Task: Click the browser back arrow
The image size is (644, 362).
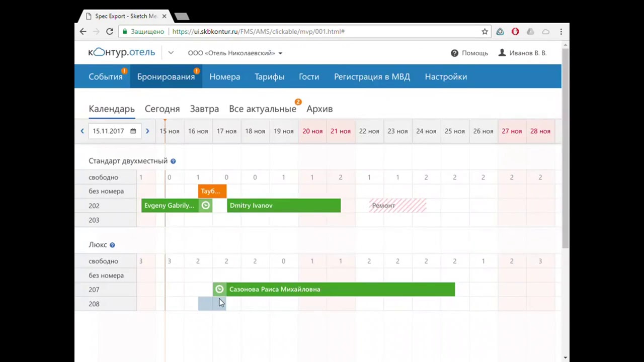Action: (83, 31)
